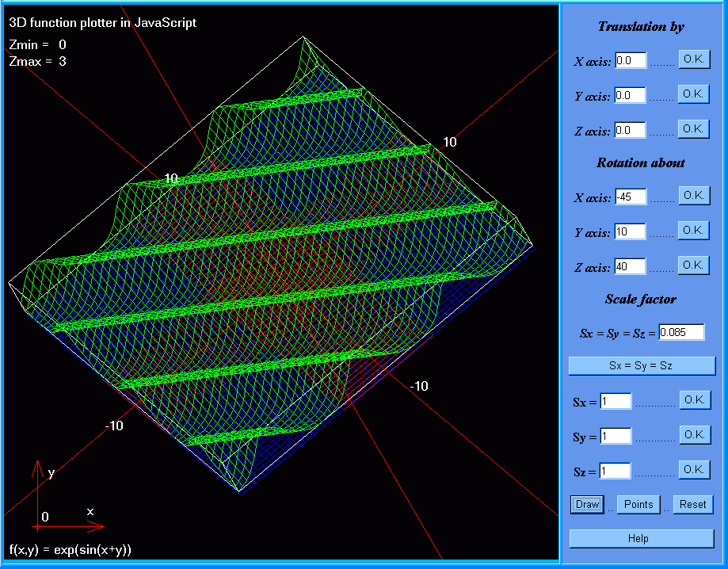Focus the Sx input field

click(616, 401)
